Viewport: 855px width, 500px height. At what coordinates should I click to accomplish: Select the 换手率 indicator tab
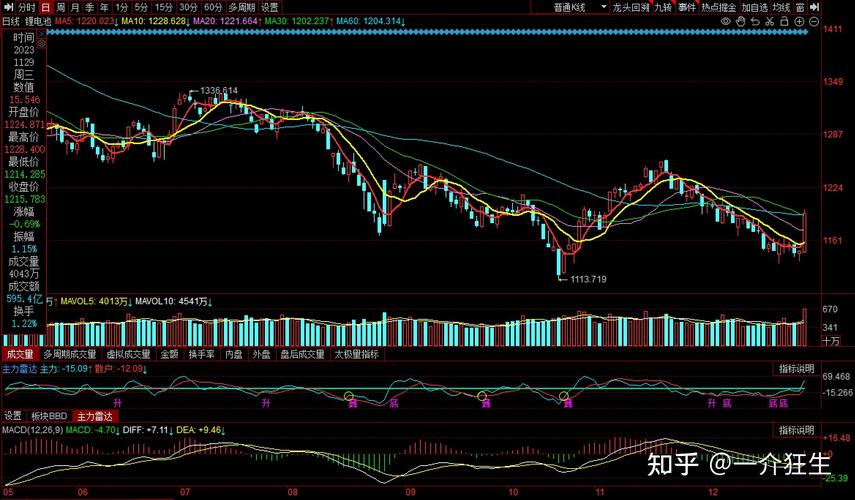point(201,354)
